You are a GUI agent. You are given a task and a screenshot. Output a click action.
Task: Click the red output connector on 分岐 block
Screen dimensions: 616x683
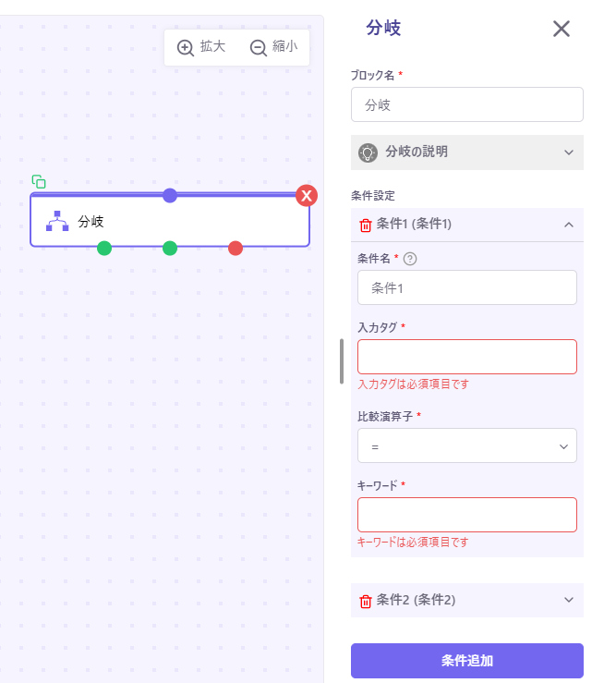(x=236, y=248)
